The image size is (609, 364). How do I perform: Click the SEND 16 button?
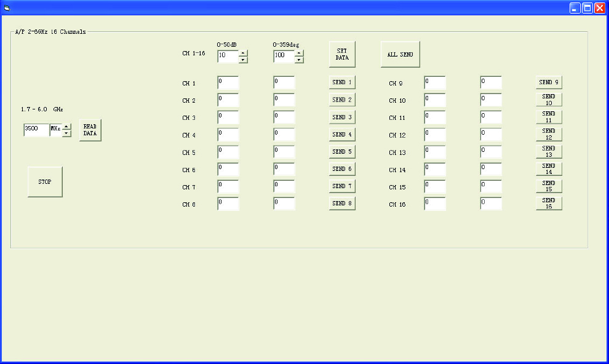pyautogui.click(x=549, y=204)
